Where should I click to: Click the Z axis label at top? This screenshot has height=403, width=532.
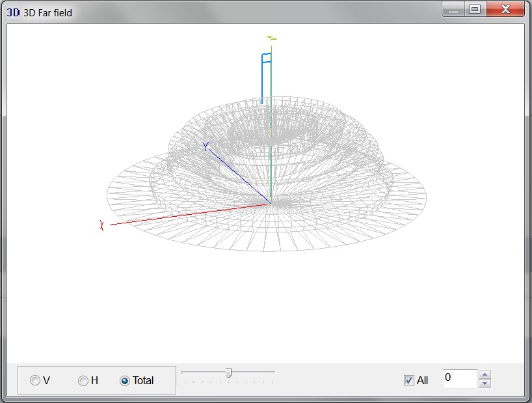tap(271, 38)
